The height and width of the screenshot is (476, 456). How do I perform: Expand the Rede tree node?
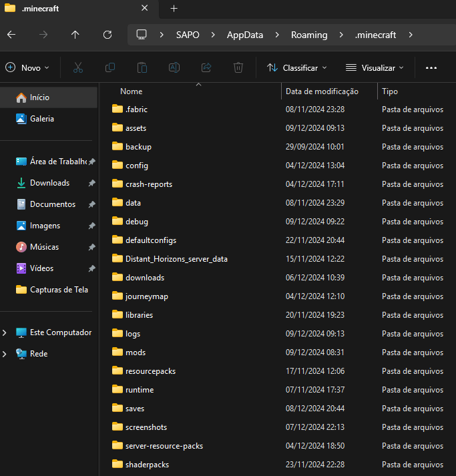5,354
